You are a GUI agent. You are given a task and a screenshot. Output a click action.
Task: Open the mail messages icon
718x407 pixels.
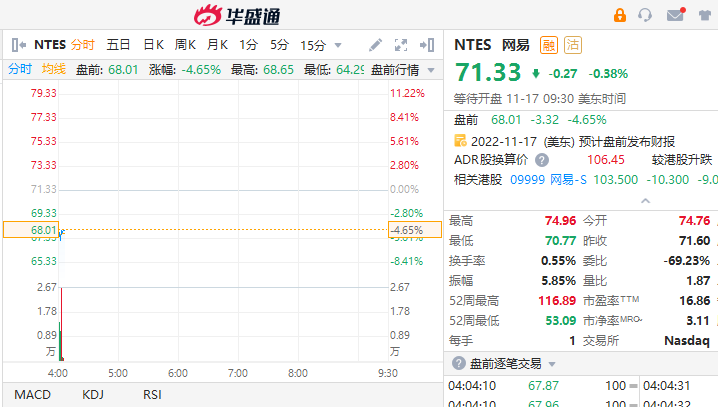pyautogui.click(x=676, y=15)
